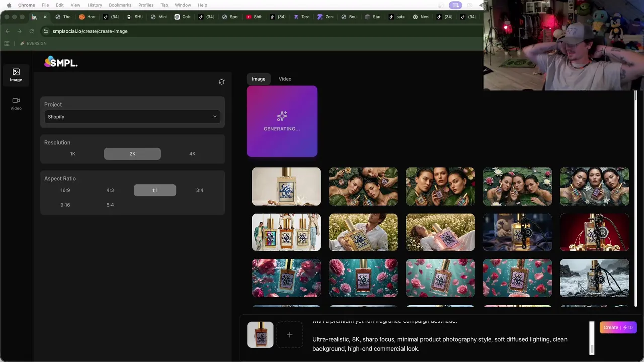Open the grayscale ocean waves bottle image
Image resolution: width=644 pixels, height=362 pixels.
(x=595, y=278)
